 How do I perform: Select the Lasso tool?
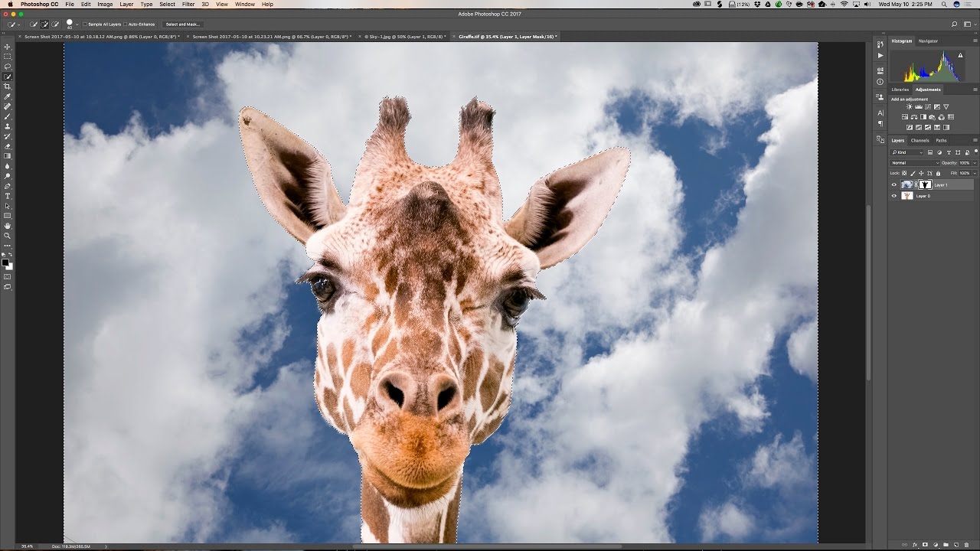click(8, 67)
